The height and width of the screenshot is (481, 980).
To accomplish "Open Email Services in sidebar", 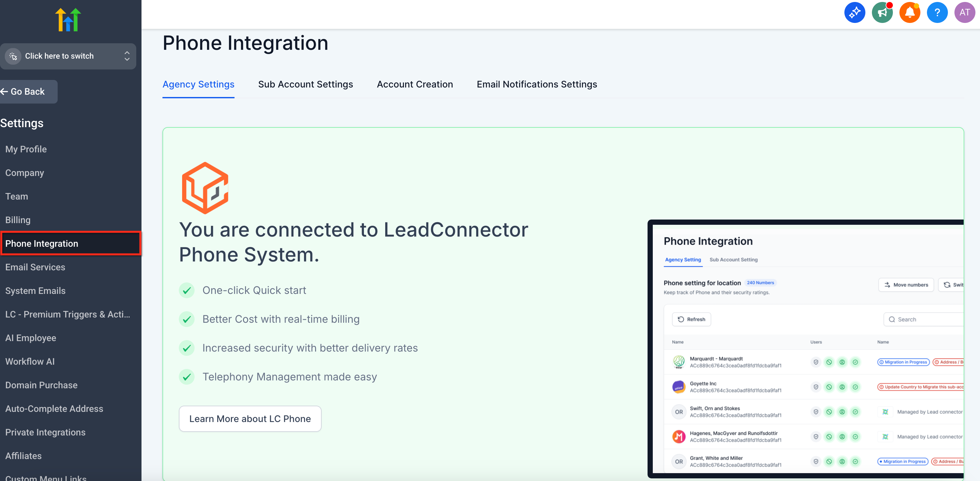I will point(35,267).
